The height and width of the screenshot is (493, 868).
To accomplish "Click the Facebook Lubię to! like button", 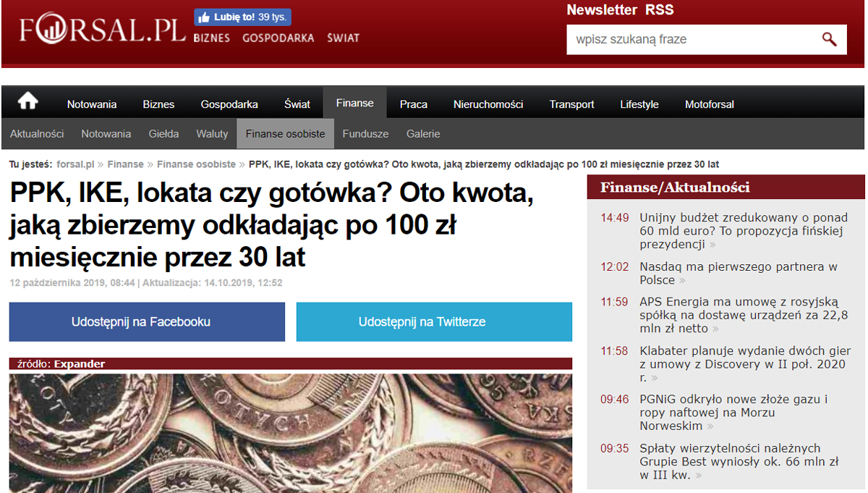I will pyautogui.click(x=242, y=17).
